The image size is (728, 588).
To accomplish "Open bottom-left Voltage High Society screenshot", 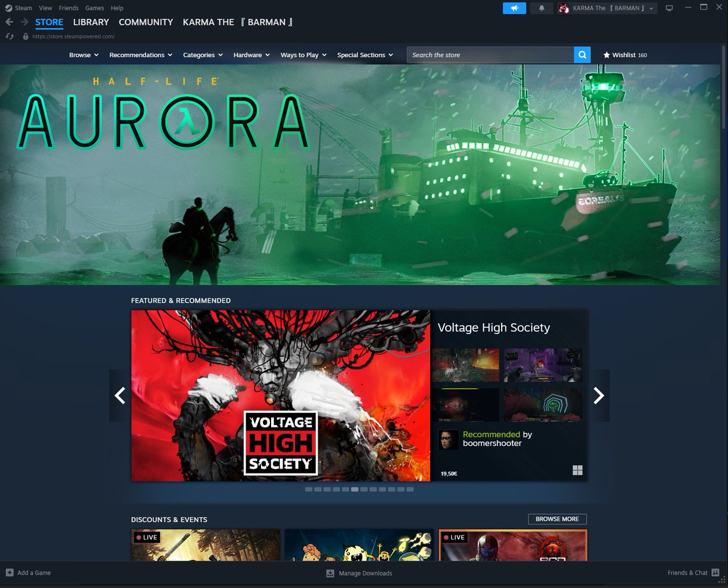I will 465,405.
